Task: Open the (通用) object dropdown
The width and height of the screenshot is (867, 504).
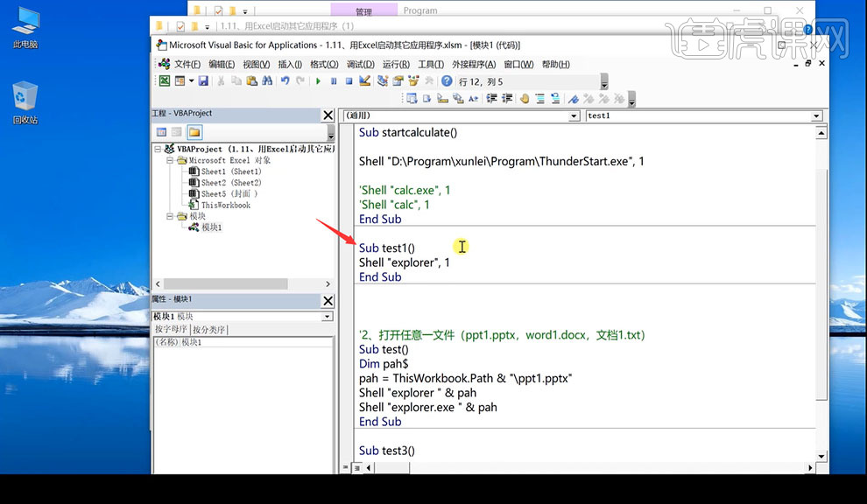Action: [574, 116]
